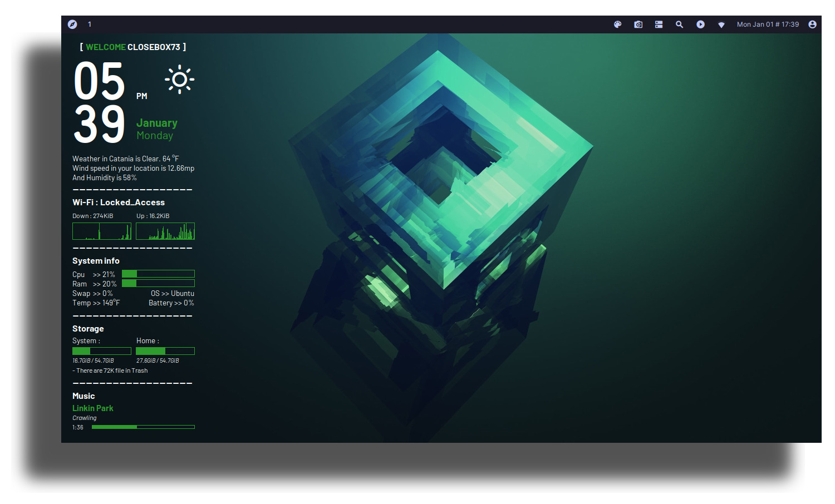Click the song title 'Crawling'
The image size is (835, 504).
click(85, 418)
